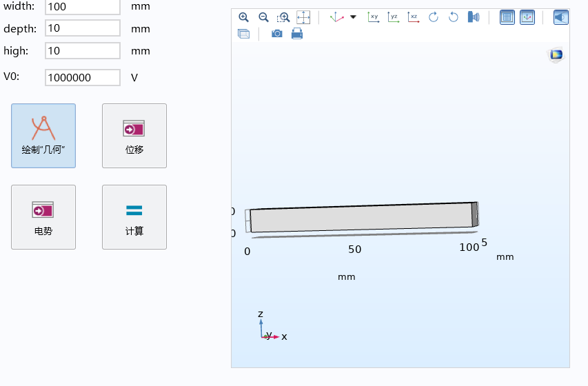Click the Zoom Out magnifier icon
Viewport: 588px width, 386px height.
pos(263,17)
